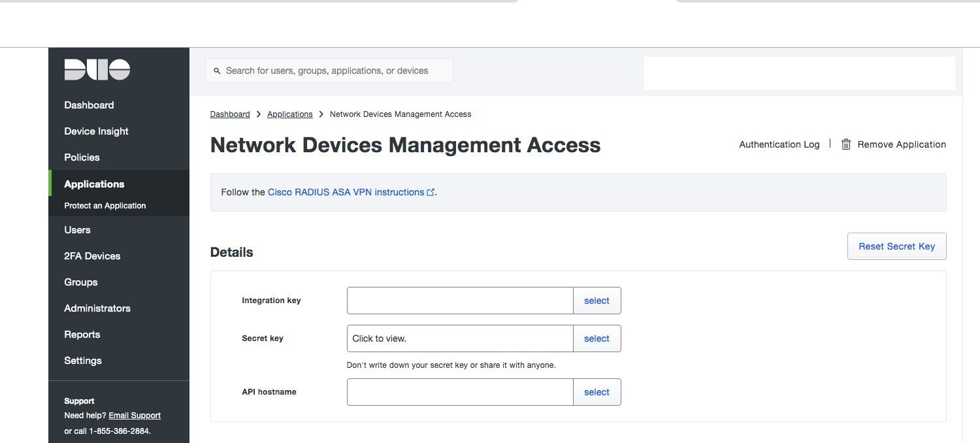The height and width of the screenshot is (443, 980).
Task: Click the 'API hostname' label
Action: pyautogui.click(x=269, y=392)
